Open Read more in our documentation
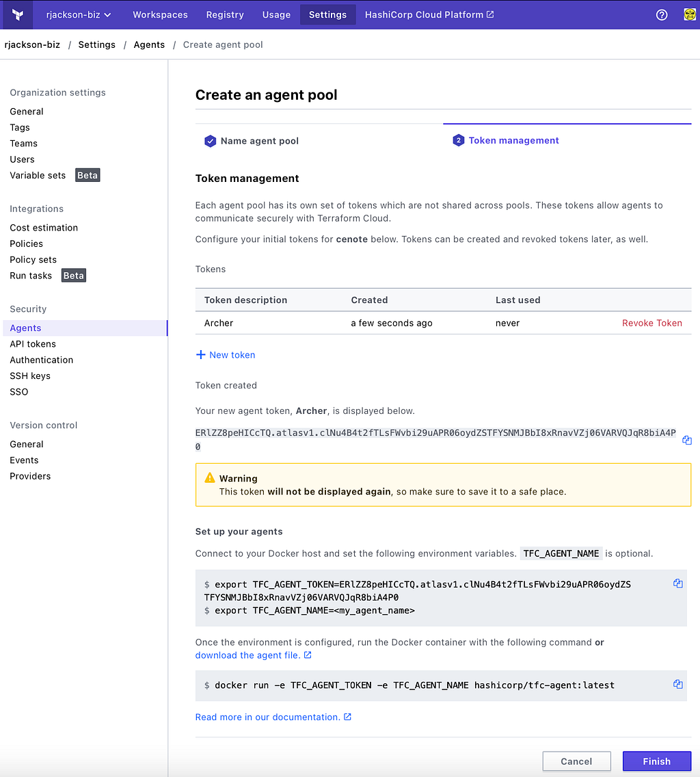Viewport: 700px width, 777px height. [x=267, y=717]
